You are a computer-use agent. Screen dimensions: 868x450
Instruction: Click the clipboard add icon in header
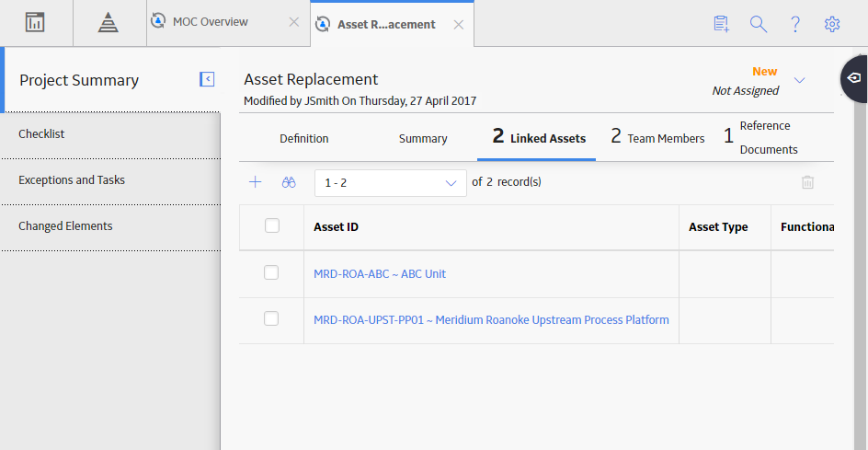[721, 24]
